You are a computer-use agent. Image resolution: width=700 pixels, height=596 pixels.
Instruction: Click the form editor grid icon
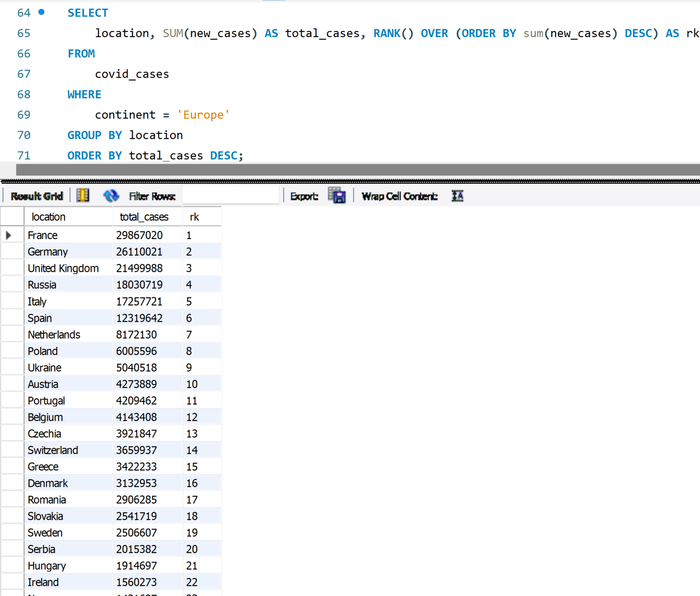click(x=83, y=195)
